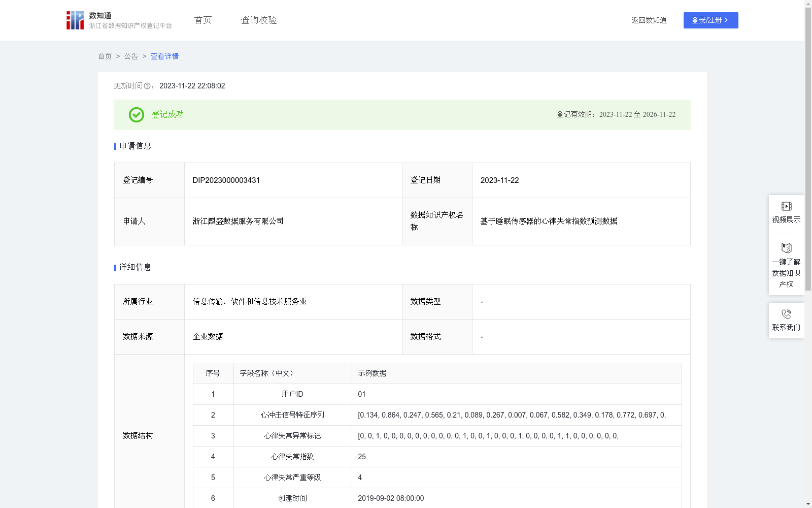Click applicant 浙江麒盛数据服务有限公司
This screenshot has height=508, width=812.
[238, 221]
